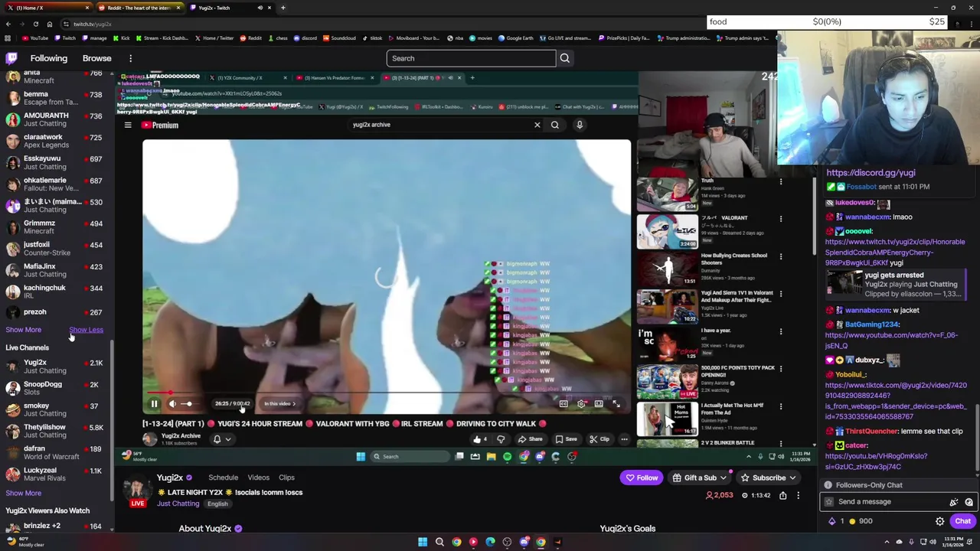This screenshot has width=980, height=551.
Task: Open the emote picker in chat input
Action: pos(969,502)
